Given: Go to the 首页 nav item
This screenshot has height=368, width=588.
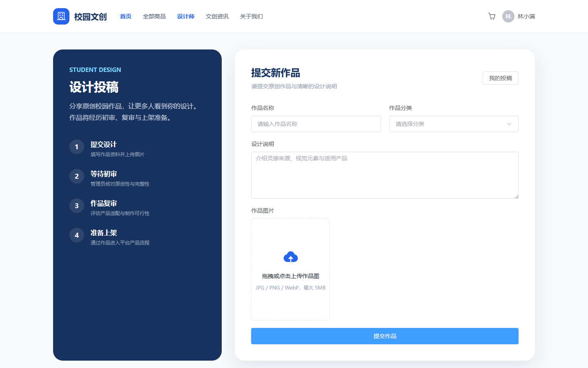Looking at the screenshot, I should tap(126, 16).
